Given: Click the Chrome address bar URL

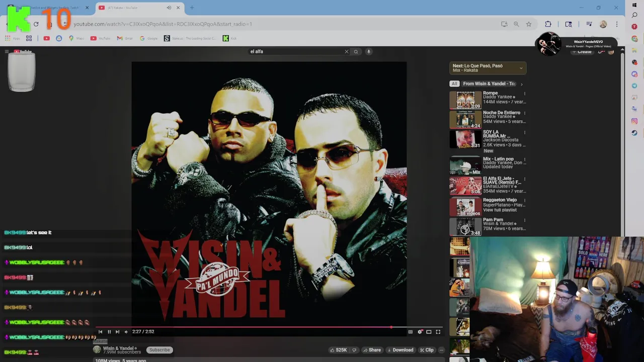Looking at the screenshot, I should pyautogui.click(x=163, y=24).
